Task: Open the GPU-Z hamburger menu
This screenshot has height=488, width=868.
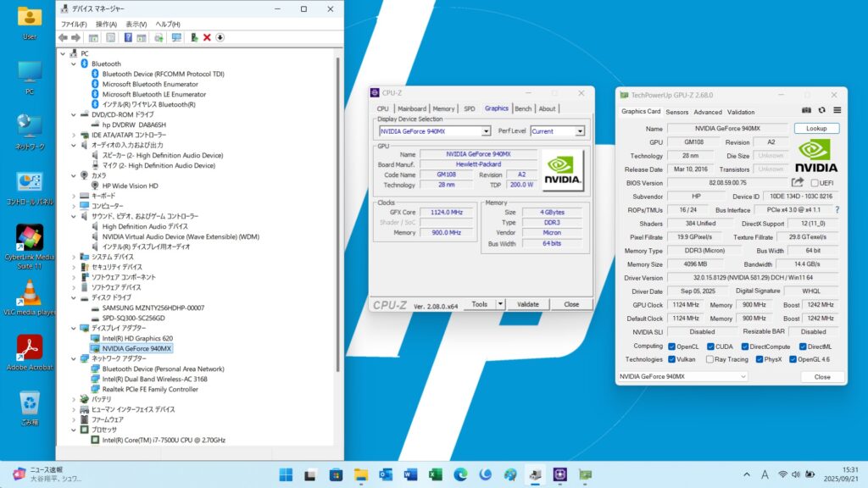Action: coord(837,110)
